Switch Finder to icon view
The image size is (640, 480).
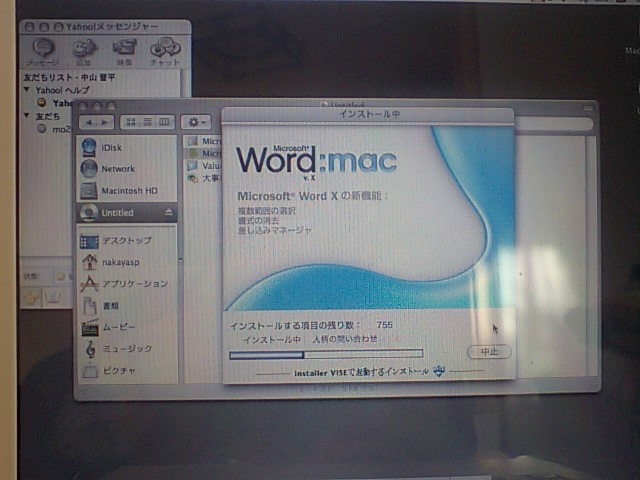point(131,122)
